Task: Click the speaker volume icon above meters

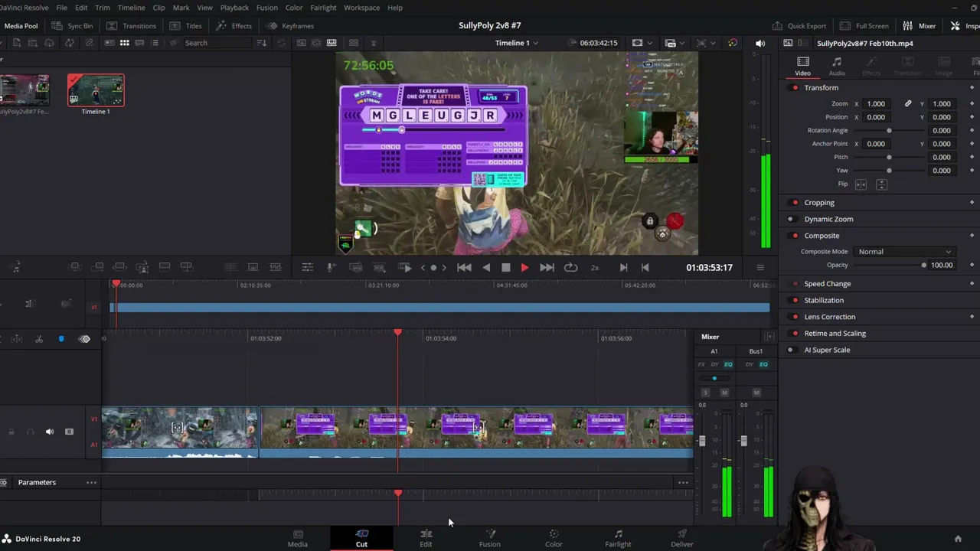Action: [760, 43]
